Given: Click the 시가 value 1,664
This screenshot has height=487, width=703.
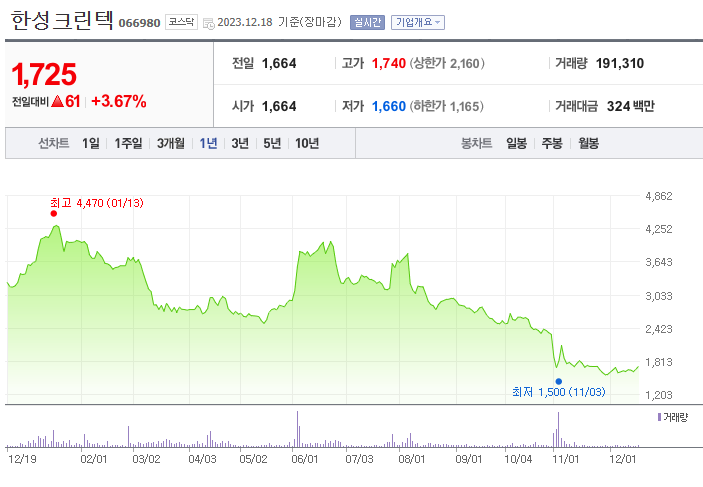Looking at the screenshot, I should coord(279,107).
